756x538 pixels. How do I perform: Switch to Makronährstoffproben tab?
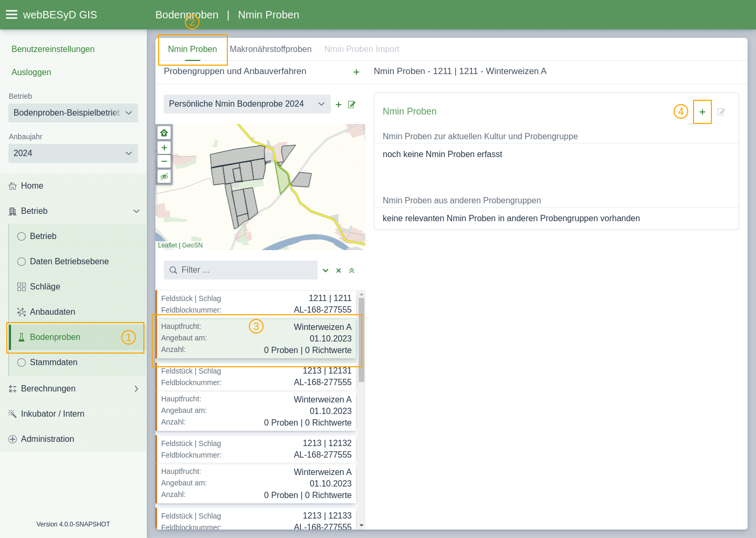click(270, 49)
